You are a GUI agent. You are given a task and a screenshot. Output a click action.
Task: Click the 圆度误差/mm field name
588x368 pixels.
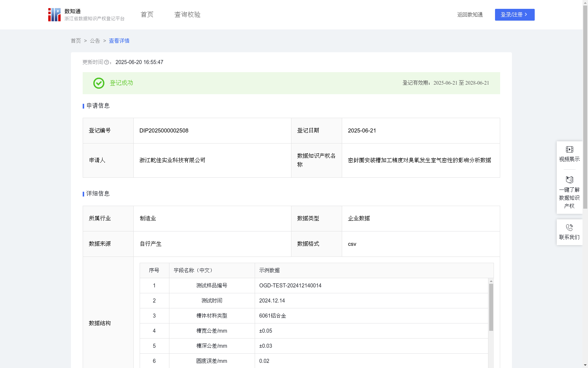pyautogui.click(x=212, y=361)
